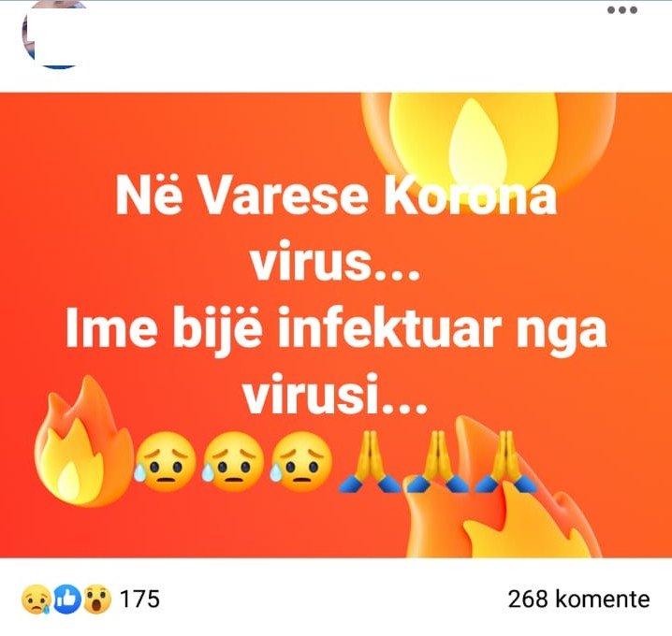
Task: Open the 268 komente comments link
Action: 578,599
